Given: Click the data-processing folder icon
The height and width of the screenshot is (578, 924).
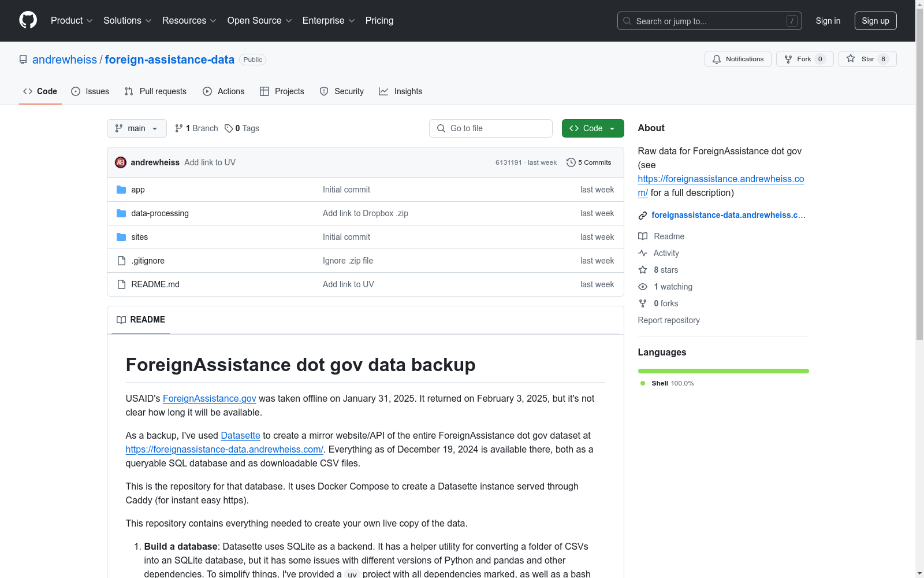Looking at the screenshot, I should (121, 213).
